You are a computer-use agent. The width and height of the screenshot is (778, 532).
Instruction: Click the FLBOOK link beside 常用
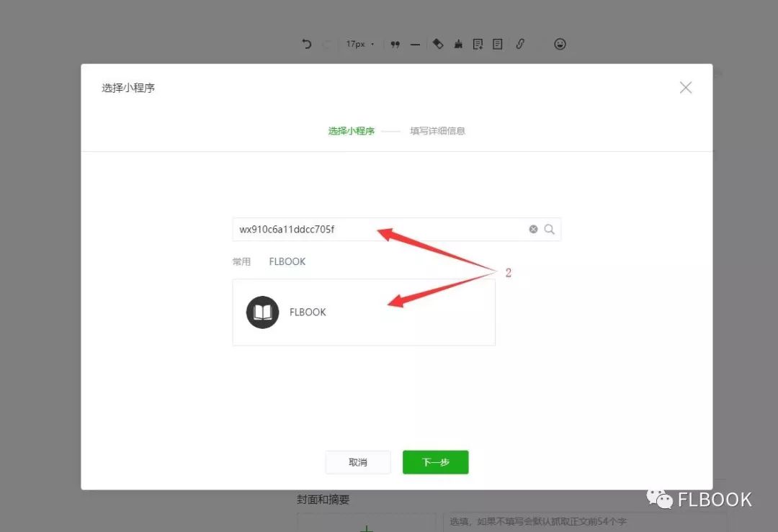tap(287, 261)
